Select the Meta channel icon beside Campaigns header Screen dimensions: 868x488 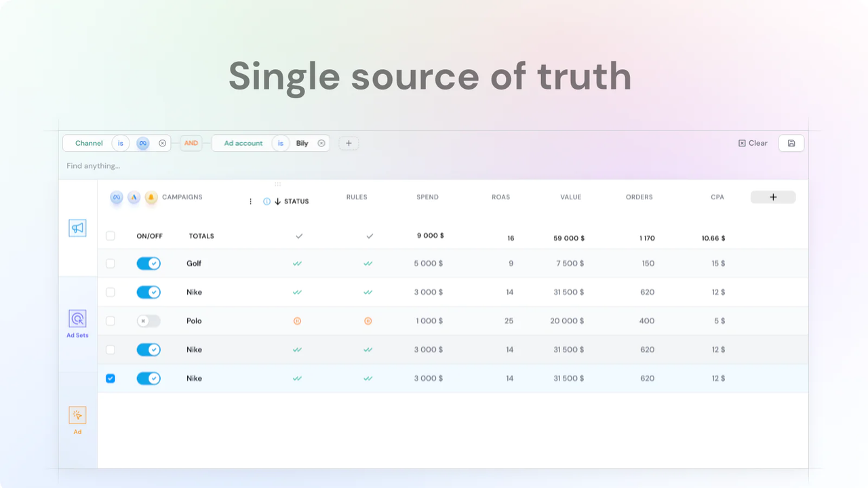pos(117,197)
